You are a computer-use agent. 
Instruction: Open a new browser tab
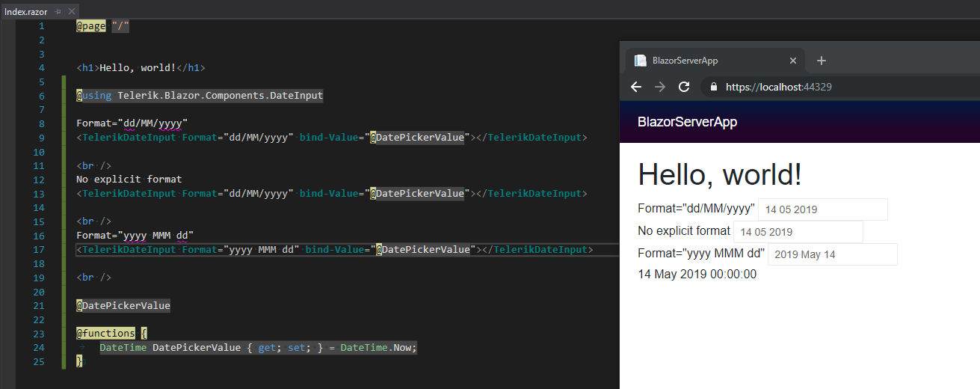point(822,61)
